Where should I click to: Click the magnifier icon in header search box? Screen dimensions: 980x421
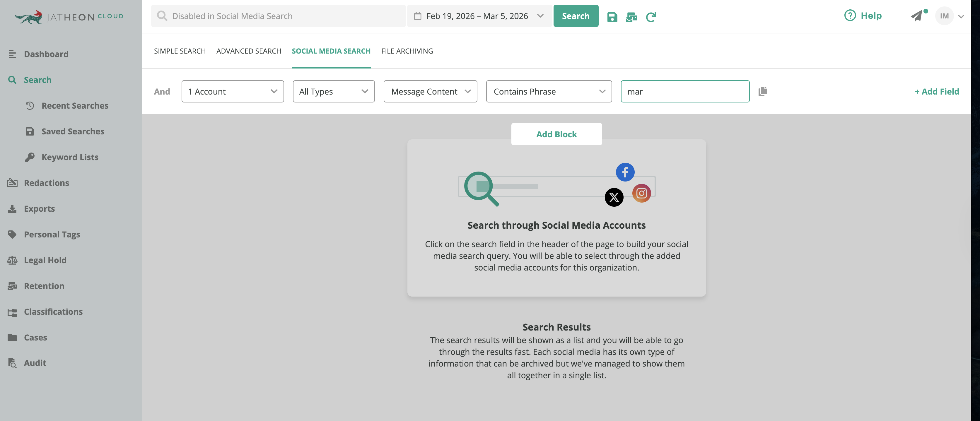coord(162,16)
